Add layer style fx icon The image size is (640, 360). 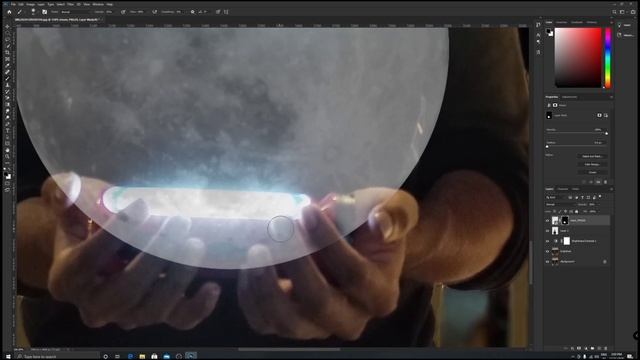click(x=572, y=348)
